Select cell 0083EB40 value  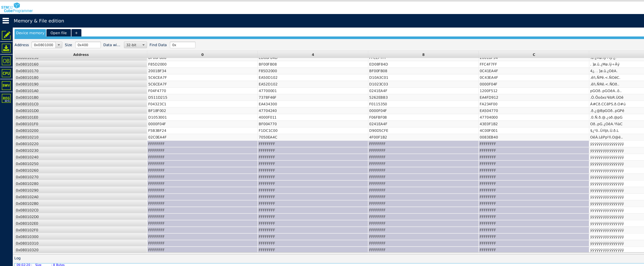coord(534,137)
